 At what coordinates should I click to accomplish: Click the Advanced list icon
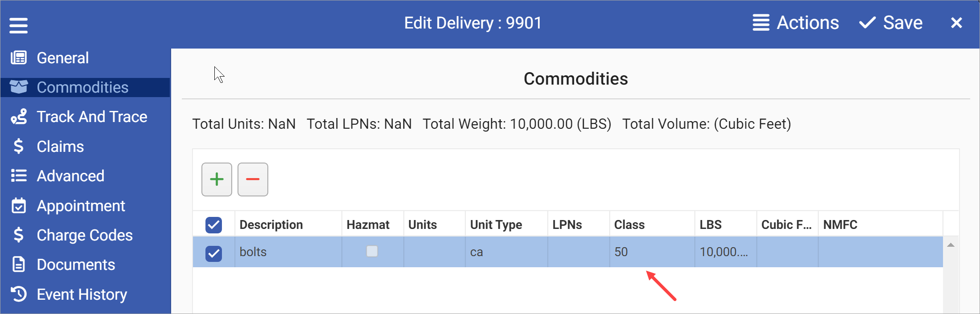18,175
